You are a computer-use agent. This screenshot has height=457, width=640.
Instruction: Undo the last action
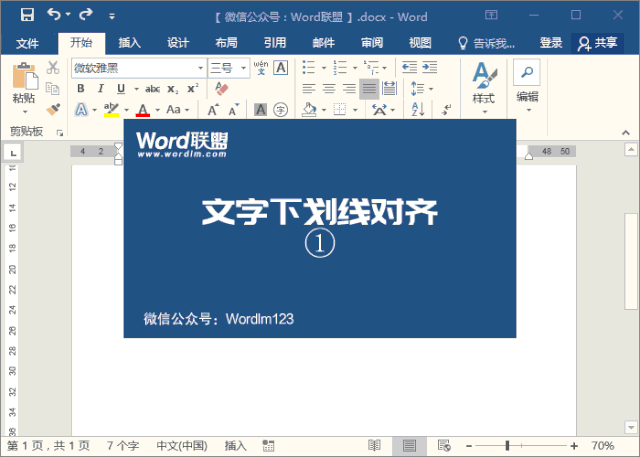point(53,15)
